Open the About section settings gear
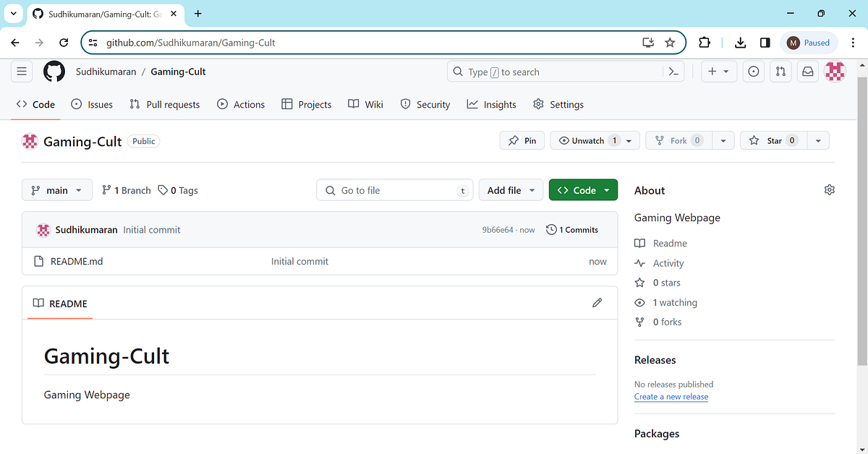 829,189
